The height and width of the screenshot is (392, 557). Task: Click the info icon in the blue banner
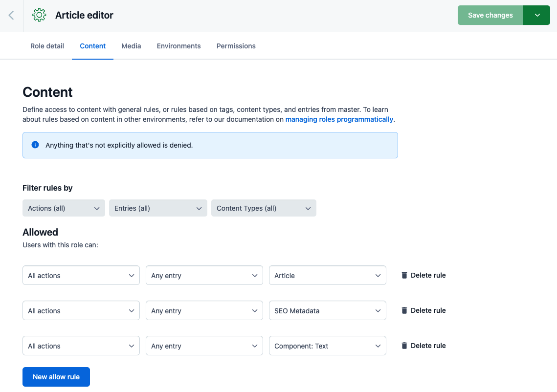click(x=35, y=145)
